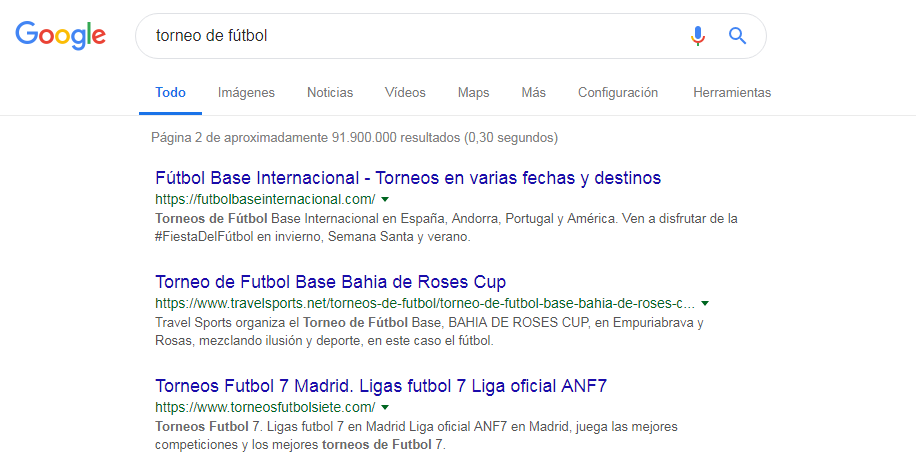Expand arrow next to futbolbaseinternacional.com URL
The width and height of the screenshot is (916, 462).
(385, 199)
